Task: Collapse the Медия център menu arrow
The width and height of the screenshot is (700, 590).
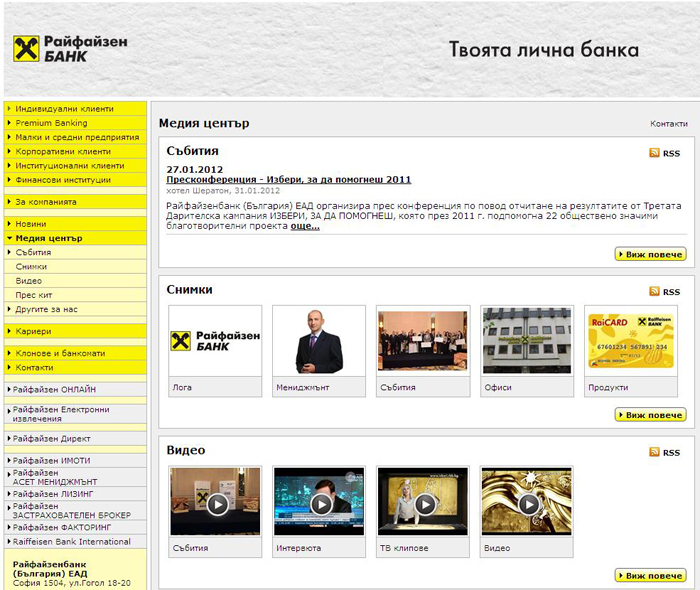Action: click(x=9, y=238)
